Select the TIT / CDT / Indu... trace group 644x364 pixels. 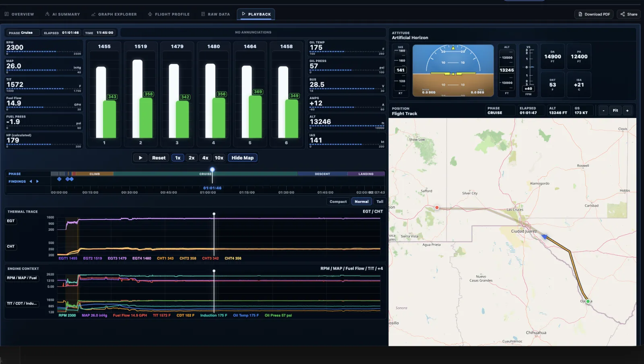(22, 304)
